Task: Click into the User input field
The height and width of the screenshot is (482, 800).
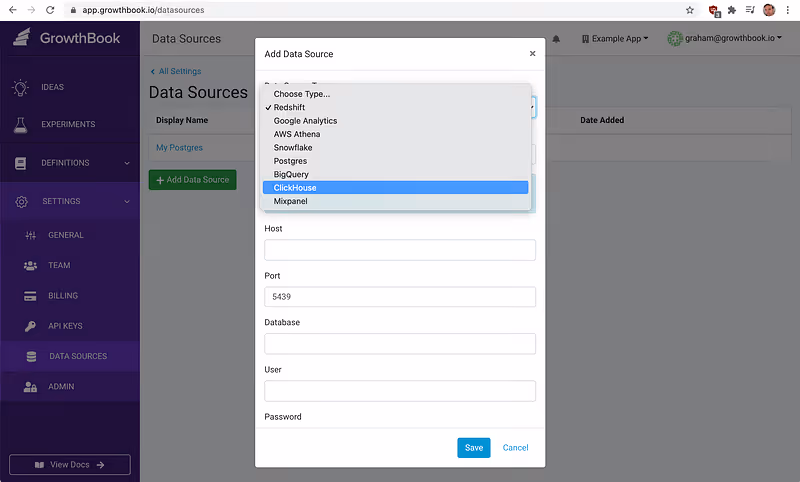Action: (x=400, y=391)
